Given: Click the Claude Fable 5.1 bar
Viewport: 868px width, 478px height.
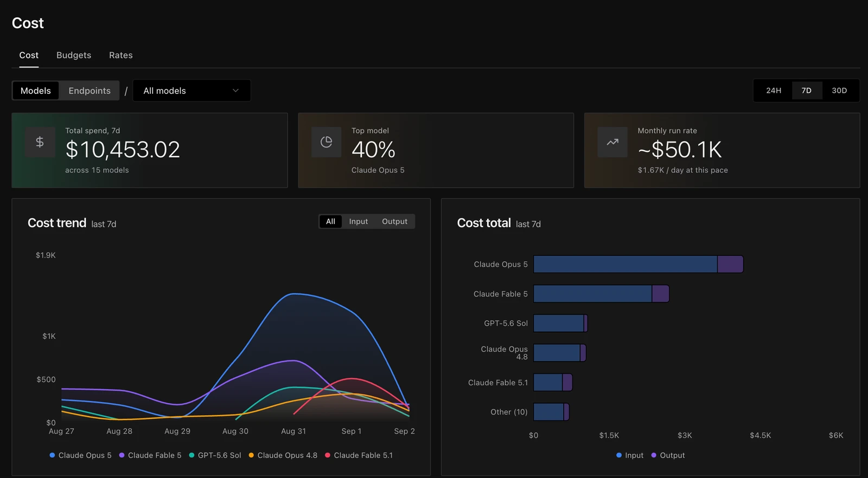Looking at the screenshot, I should pos(553,383).
